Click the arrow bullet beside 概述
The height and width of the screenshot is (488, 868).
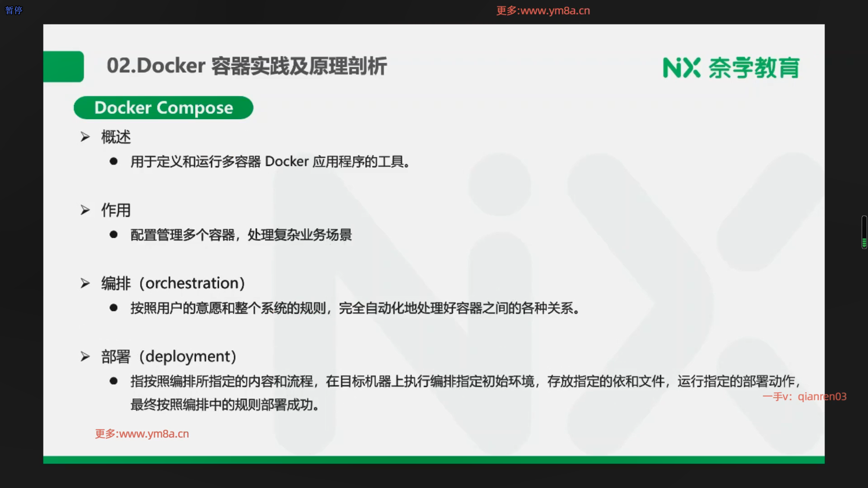[85, 136]
